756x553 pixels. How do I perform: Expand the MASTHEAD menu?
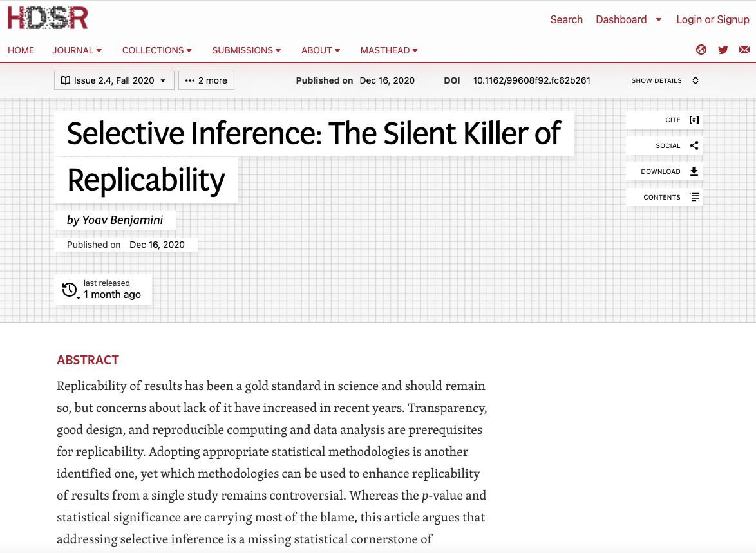(x=389, y=50)
